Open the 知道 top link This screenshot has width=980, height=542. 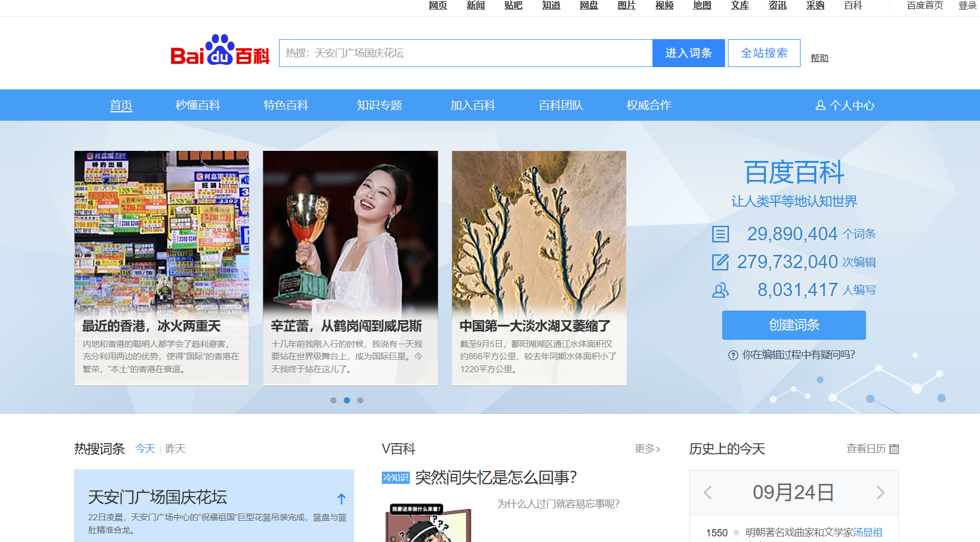[x=551, y=6]
